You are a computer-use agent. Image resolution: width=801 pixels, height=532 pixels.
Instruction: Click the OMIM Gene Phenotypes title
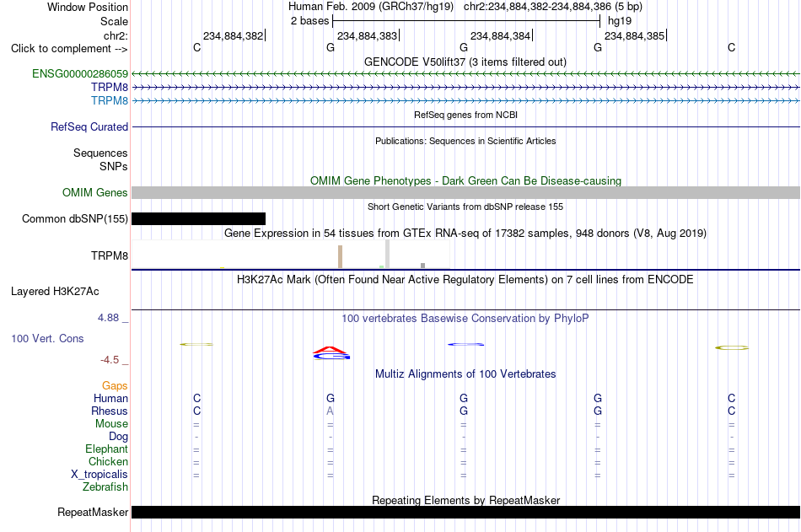pyautogui.click(x=466, y=181)
